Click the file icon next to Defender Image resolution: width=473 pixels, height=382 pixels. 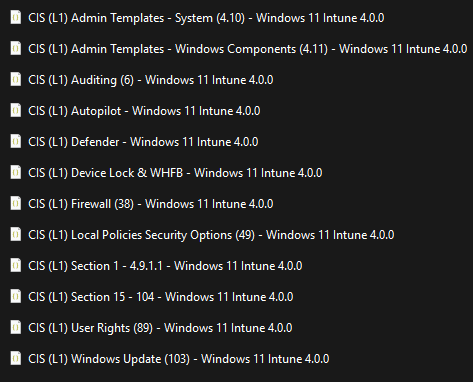(x=15, y=142)
